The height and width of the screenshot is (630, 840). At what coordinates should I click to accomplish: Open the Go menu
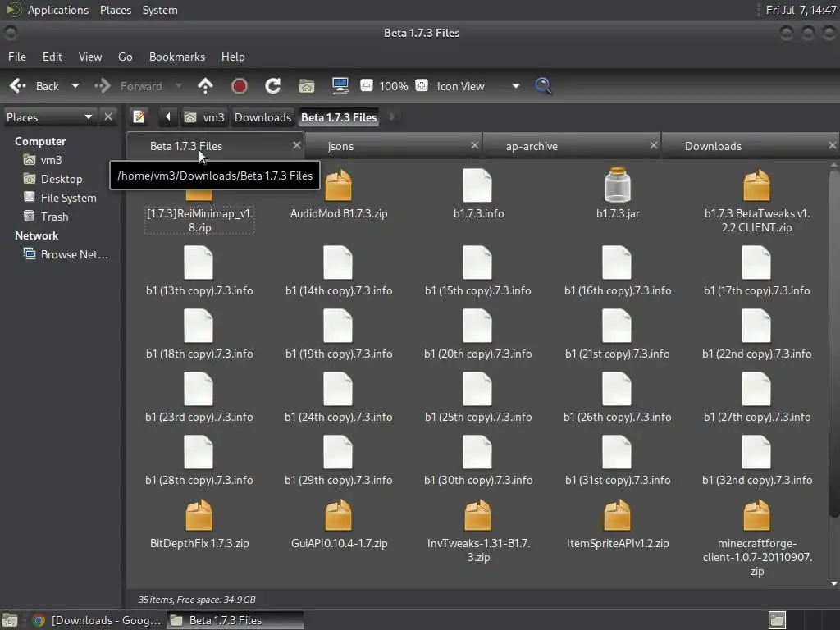coord(126,57)
